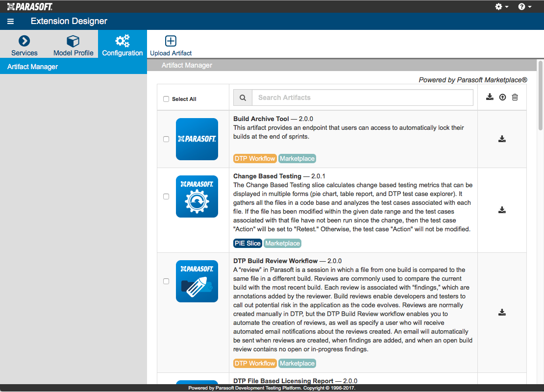Check the DTP Build Review Workflow checkbox
The image size is (544, 392).
(x=166, y=281)
